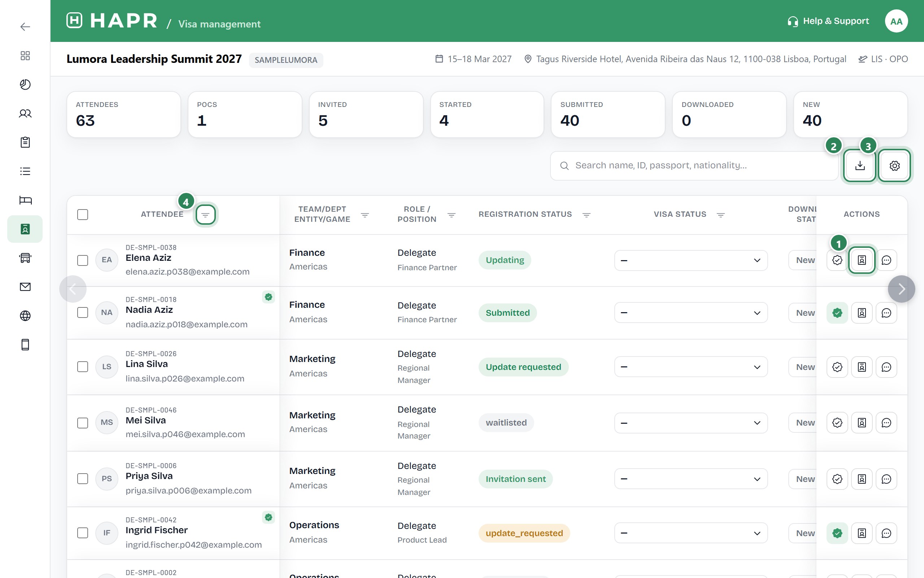The height and width of the screenshot is (578, 924).
Task: Open visa status dropdown for Lina Silva
Action: click(x=691, y=367)
